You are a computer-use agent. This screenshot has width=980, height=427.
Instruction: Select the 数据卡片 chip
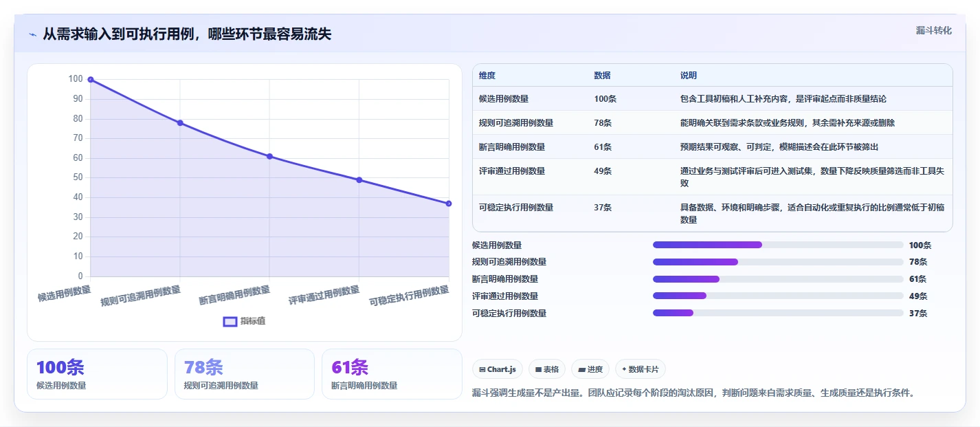tap(640, 369)
